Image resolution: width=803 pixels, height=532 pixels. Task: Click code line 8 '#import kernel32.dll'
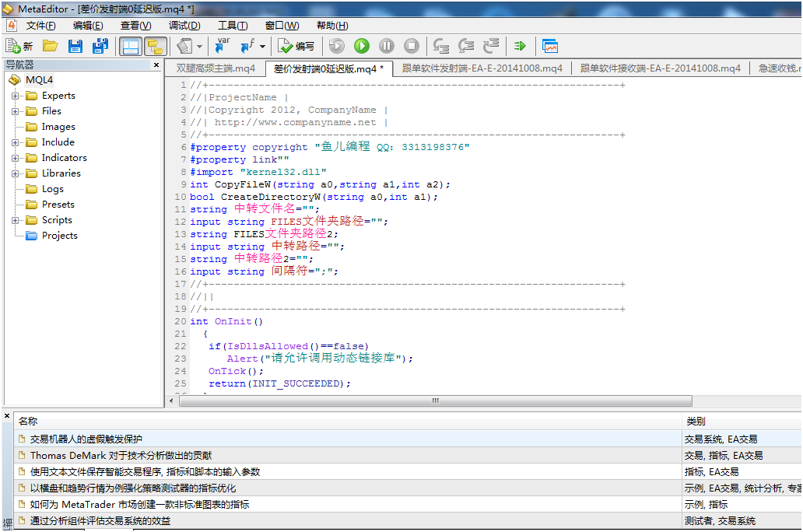[x=258, y=172]
